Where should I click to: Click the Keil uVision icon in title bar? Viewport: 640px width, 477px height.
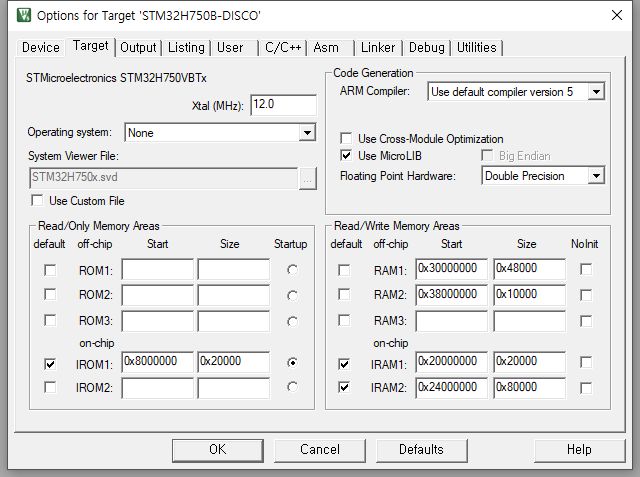[x=24, y=16]
